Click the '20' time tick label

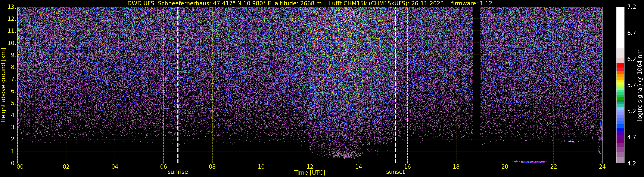coord(505,167)
